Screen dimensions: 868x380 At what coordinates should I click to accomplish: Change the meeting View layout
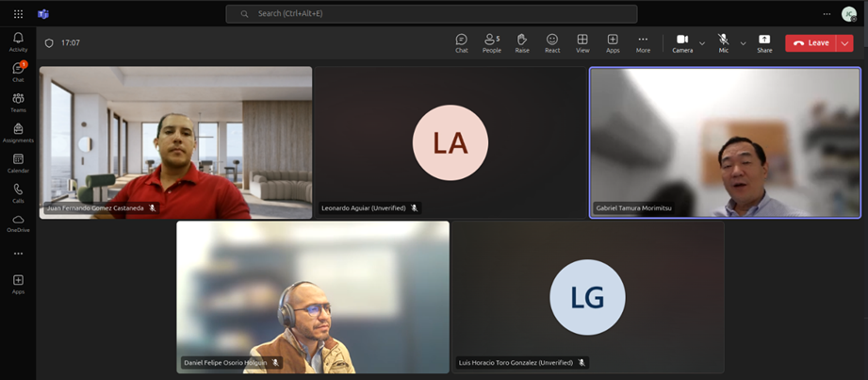click(x=582, y=42)
